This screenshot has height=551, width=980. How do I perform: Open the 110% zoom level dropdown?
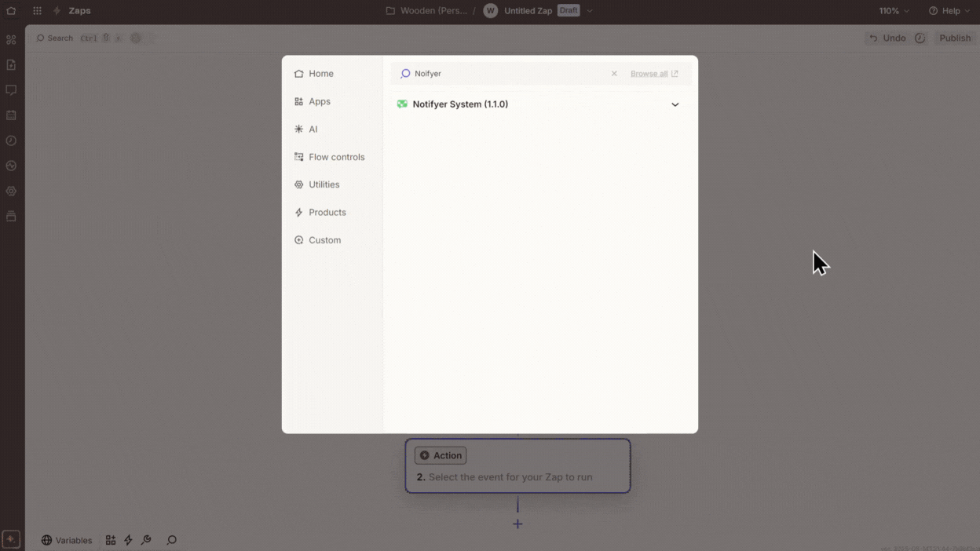(x=894, y=11)
